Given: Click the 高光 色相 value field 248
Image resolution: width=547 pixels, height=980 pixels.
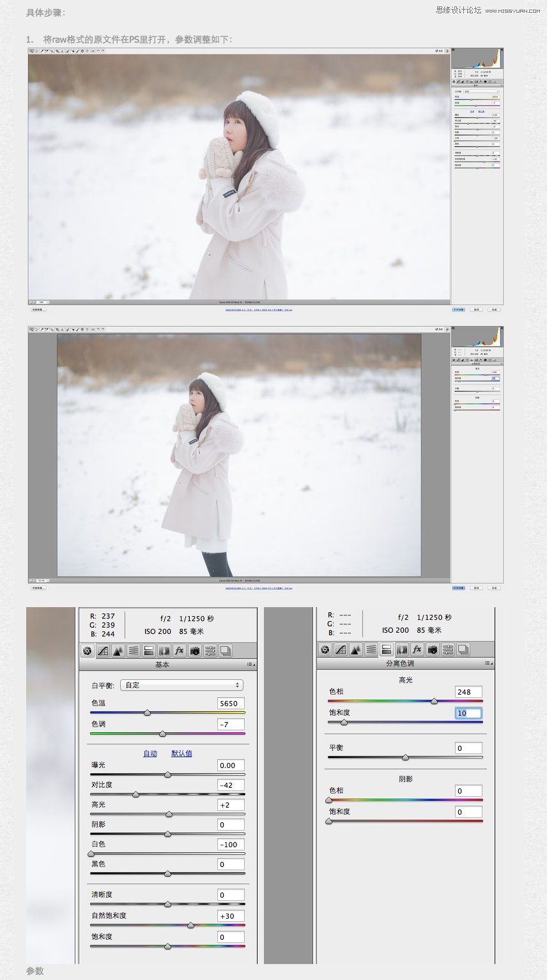Looking at the screenshot, I should point(468,692).
